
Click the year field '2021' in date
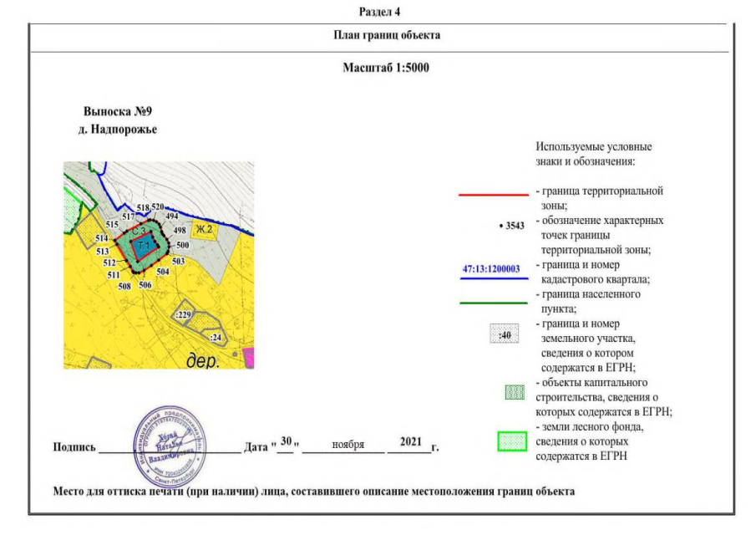411,441
